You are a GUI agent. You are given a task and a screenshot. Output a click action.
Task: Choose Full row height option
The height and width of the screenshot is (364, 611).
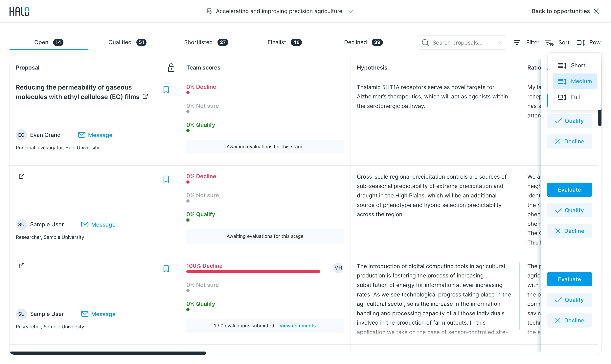tap(575, 97)
